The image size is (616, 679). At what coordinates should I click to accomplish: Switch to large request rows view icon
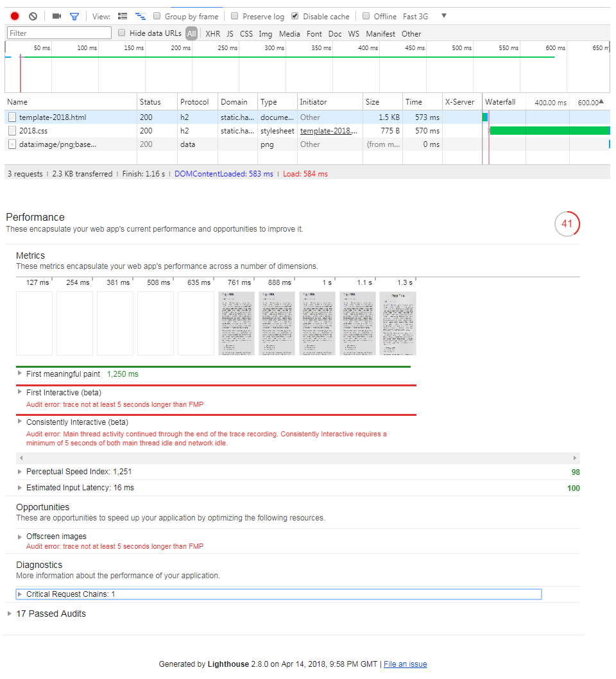click(123, 17)
